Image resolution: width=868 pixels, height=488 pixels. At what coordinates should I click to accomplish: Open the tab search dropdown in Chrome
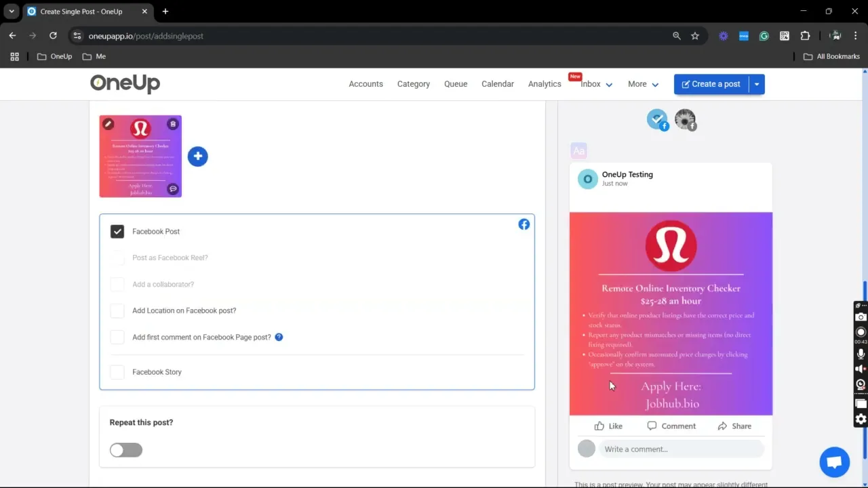click(x=12, y=12)
